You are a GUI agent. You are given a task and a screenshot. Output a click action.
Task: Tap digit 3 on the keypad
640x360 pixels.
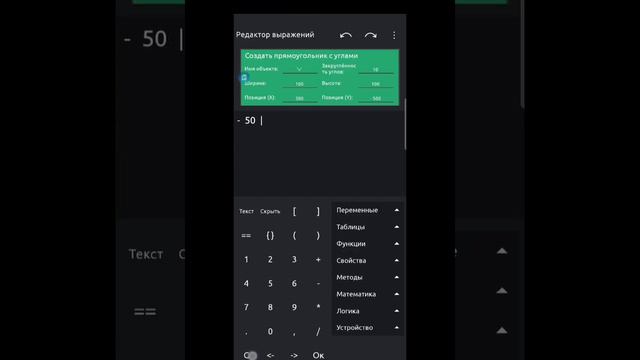(x=294, y=260)
